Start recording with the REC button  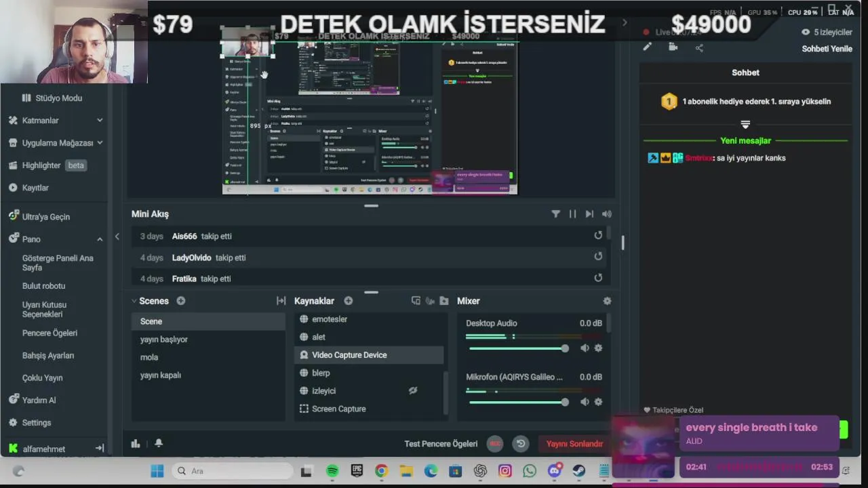point(495,444)
